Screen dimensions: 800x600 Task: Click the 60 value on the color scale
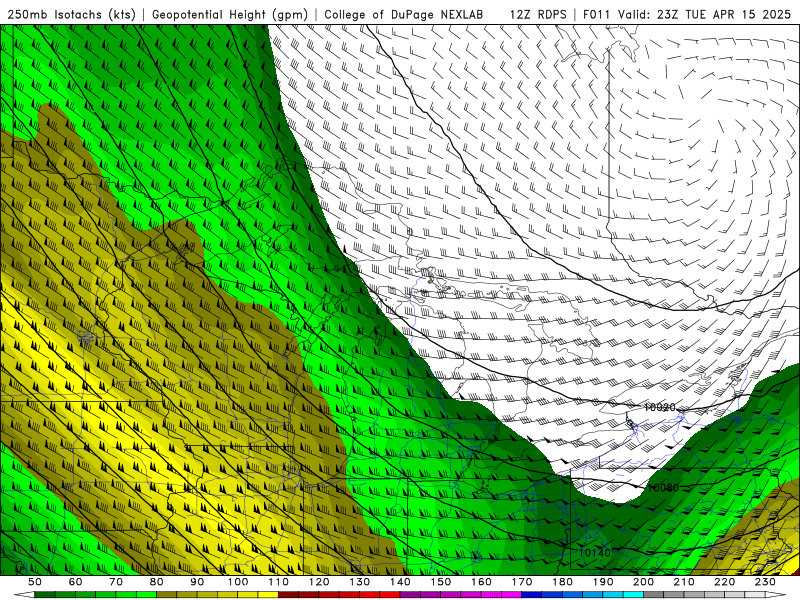(x=75, y=582)
